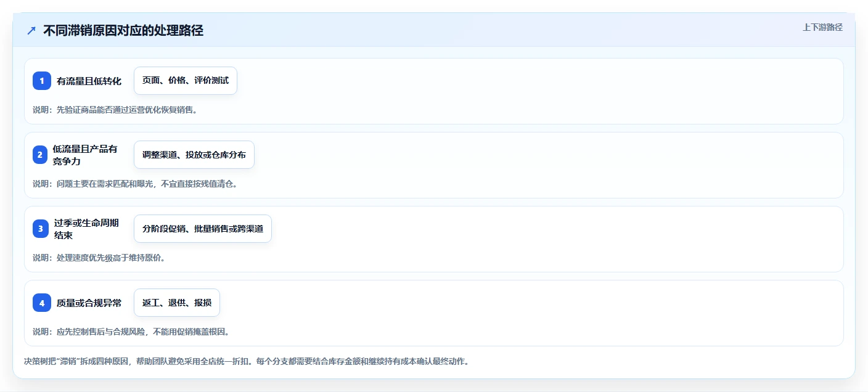Select the 分阶段促销、批量销售或跨渠道 action chip

(x=203, y=229)
